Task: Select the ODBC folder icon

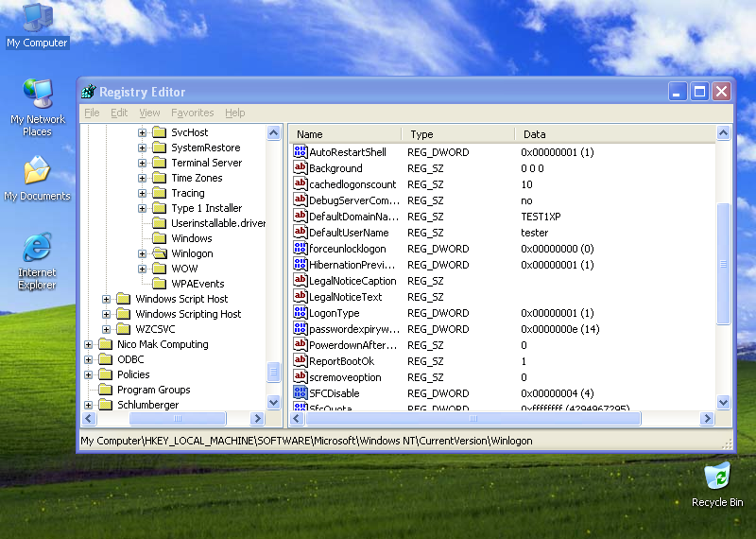Action: point(105,359)
